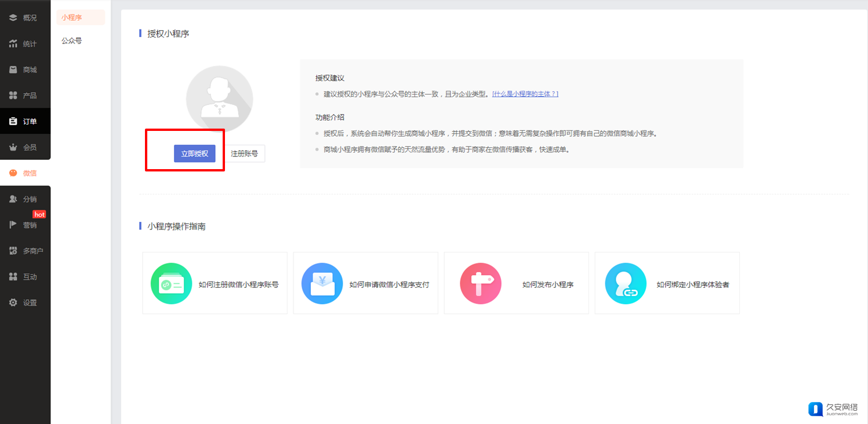The image size is (868, 424).
Task: Click the 互动 interaction icon
Action: (x=13, y=277)
